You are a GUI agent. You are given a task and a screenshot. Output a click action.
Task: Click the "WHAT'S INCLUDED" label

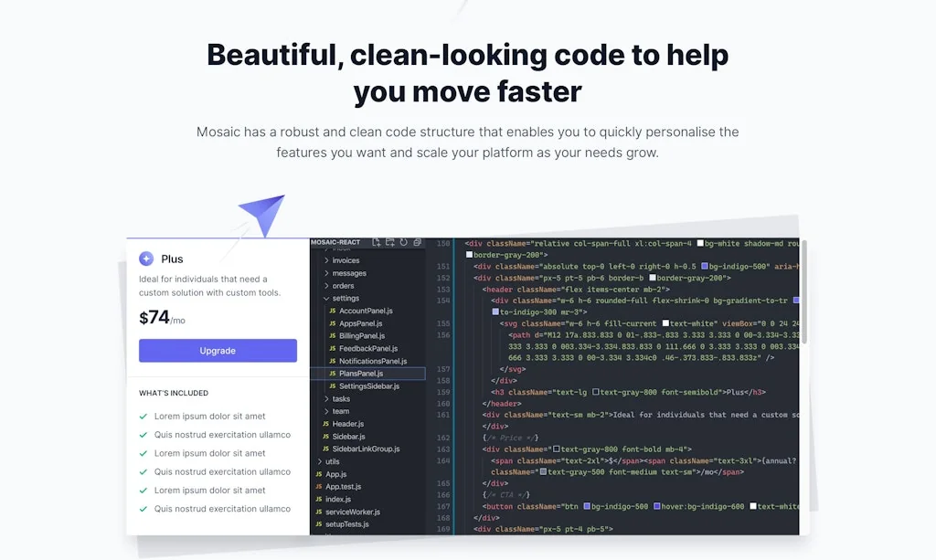[x=174, y=393]
